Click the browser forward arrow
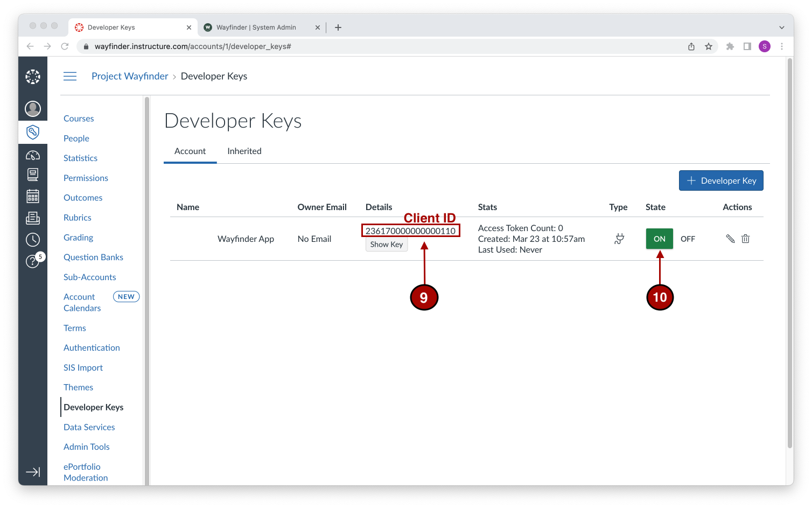 tap(47, 46)
